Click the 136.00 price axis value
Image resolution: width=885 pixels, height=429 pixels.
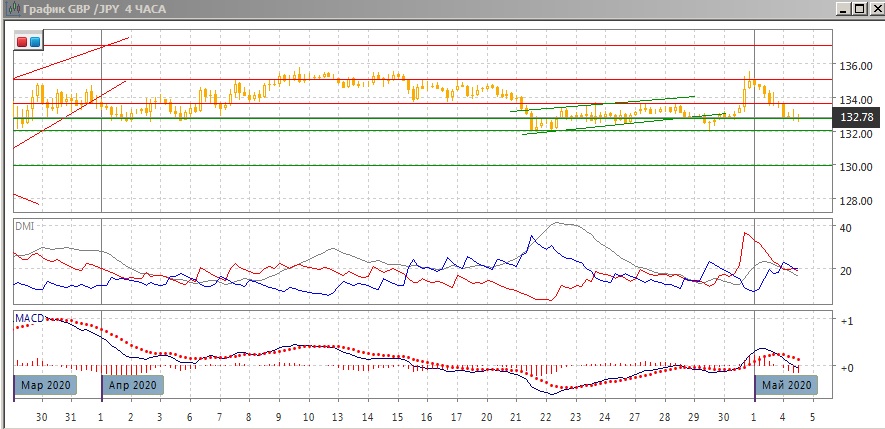[x=857, y=66]
